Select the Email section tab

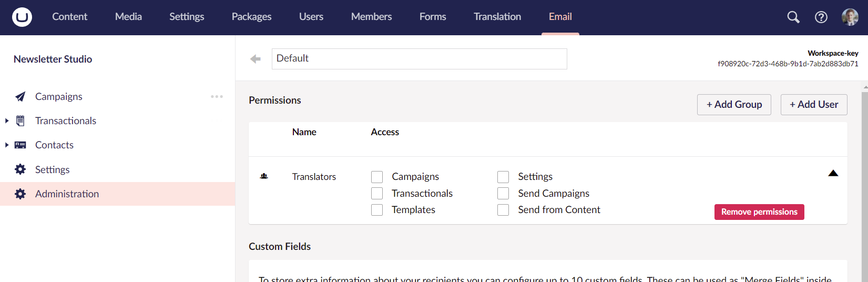pos(560,17)
